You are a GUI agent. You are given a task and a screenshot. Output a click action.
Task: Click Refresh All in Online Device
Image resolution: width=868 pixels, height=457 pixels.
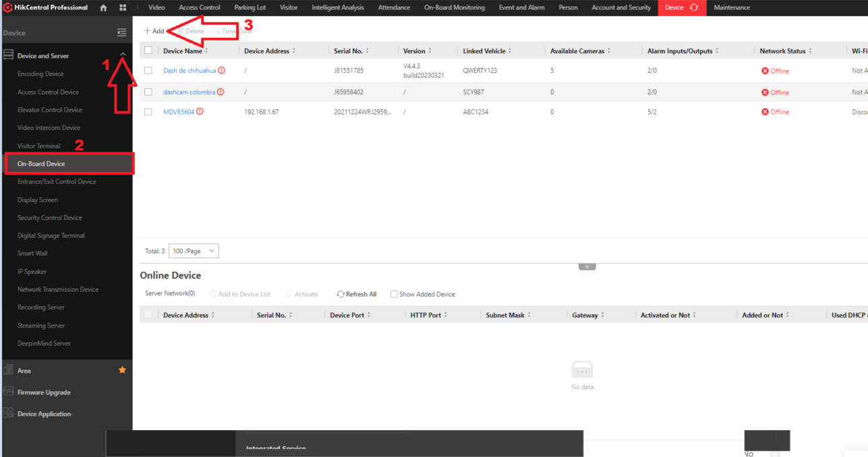click(357, 294)
